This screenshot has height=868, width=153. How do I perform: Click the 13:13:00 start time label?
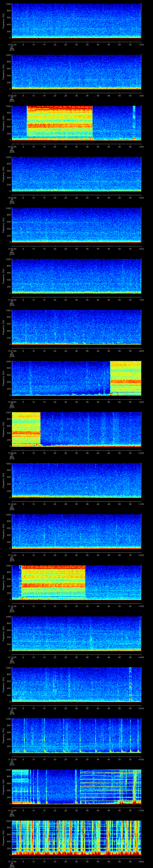coord(12,657)
